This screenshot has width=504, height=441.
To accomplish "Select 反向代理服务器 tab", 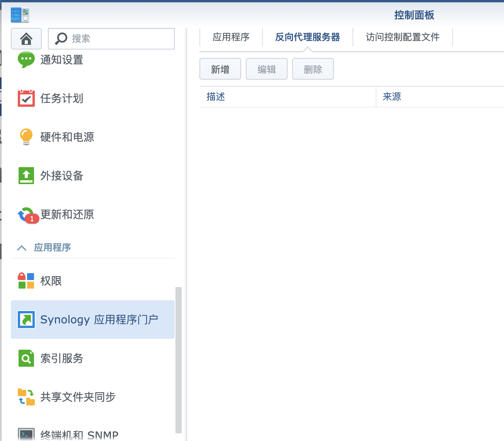I will pyautogui.click(x=307, y=37).
